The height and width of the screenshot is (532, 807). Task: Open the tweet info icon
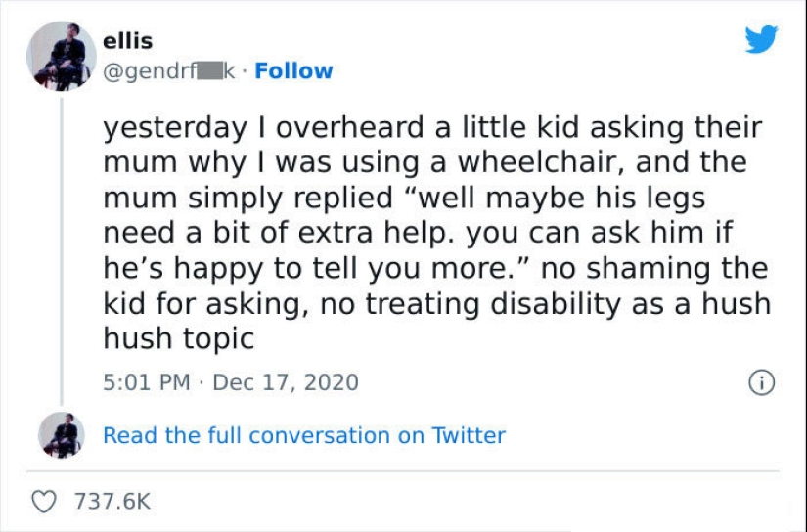coord(761,382)
